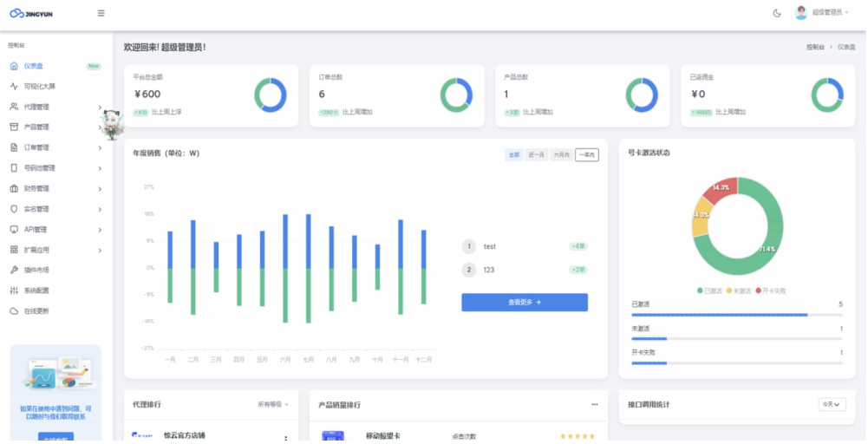The image size is (868, 444).
Task: Click the 插件市场 plugin market icon
Action: [x=14, y=270]
